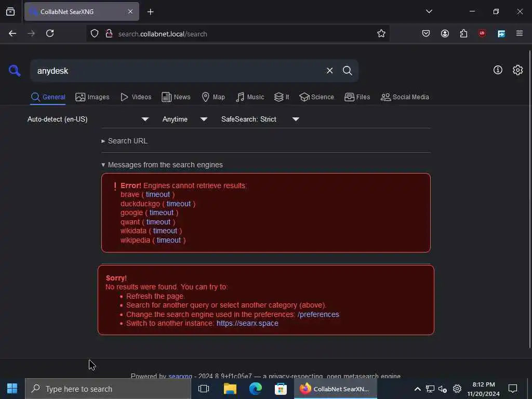Switch to Files category
The height and width of the screenshot is (399, 532).
(357, 97)
